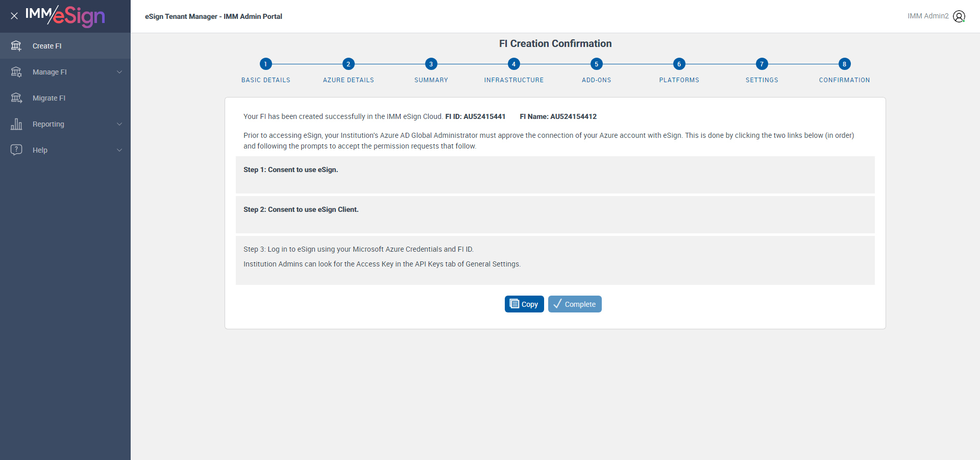The width and height of the screenshot is (980, 460).
Task: Go to the Basic Details step label
Action: (x=266, y=80)
